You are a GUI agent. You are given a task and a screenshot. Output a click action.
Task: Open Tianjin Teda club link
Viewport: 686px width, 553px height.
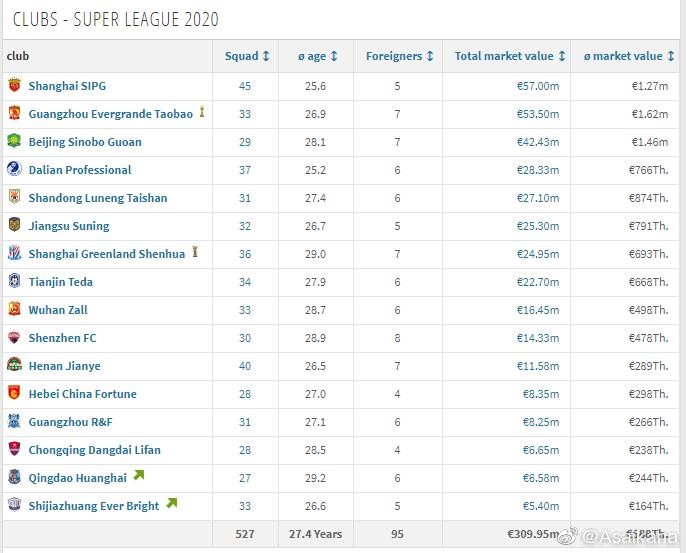pyautogui.click(x=63, y=282)
